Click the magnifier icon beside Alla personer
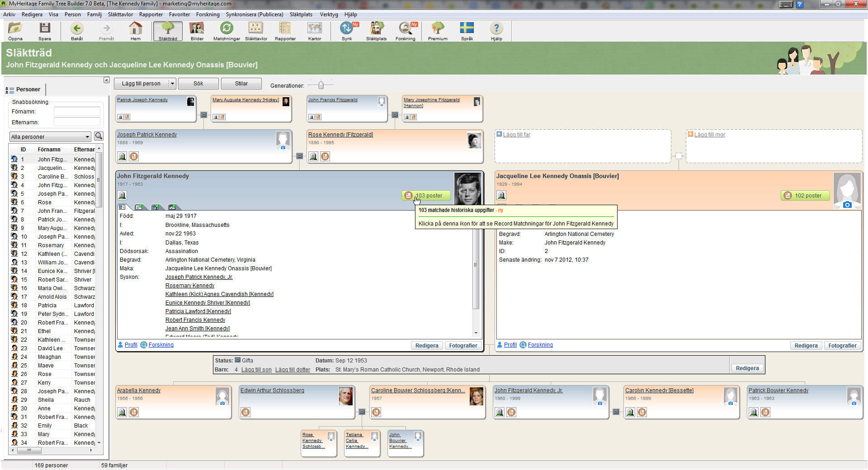Image resolution: width=868 pixels, height=470 pixels. (x=99, y=136)
